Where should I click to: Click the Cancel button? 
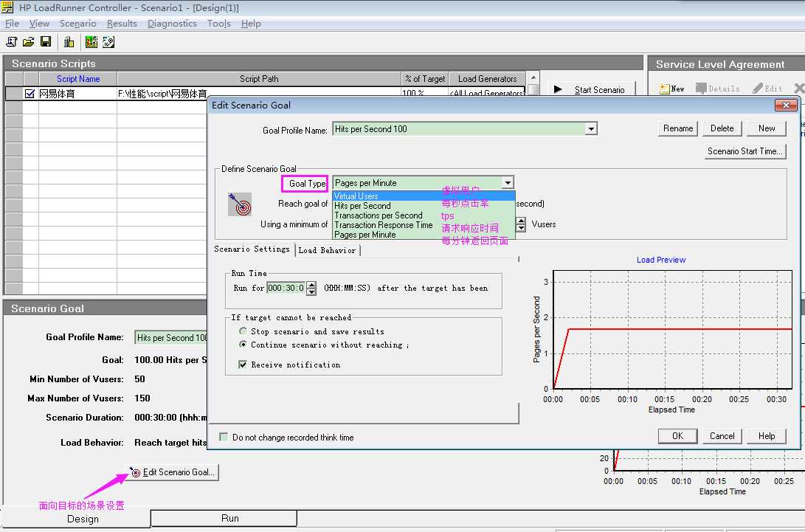coord(722,436)
